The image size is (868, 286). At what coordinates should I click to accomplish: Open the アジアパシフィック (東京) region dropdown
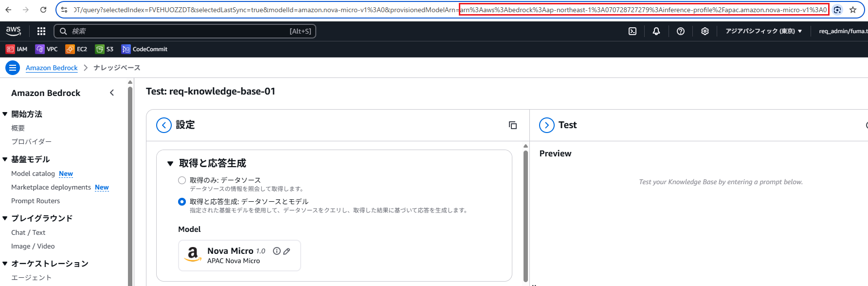pos(764,31)
